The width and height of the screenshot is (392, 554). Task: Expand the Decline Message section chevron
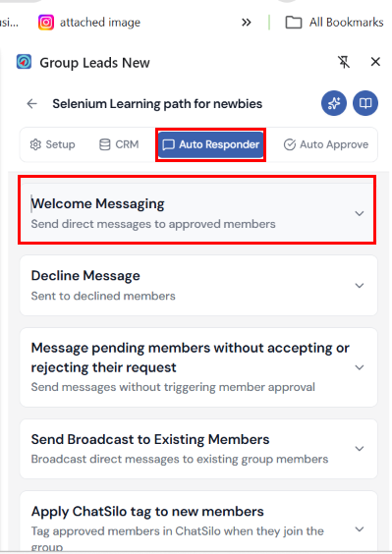pos(360,286)
